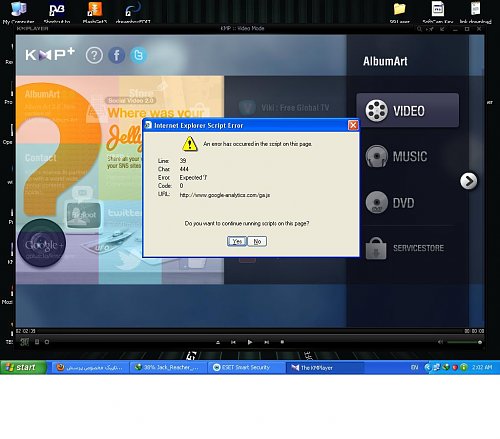The image size is (500, 439).
Task: Click the disc icon beside DVD
Action: pyautogui.click(x=377, y=202)
